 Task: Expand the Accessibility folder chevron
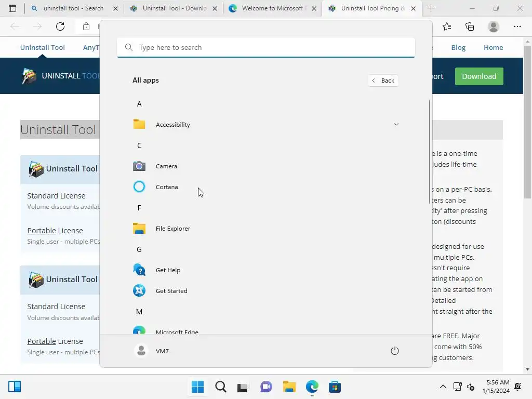[x=396, y=125]
